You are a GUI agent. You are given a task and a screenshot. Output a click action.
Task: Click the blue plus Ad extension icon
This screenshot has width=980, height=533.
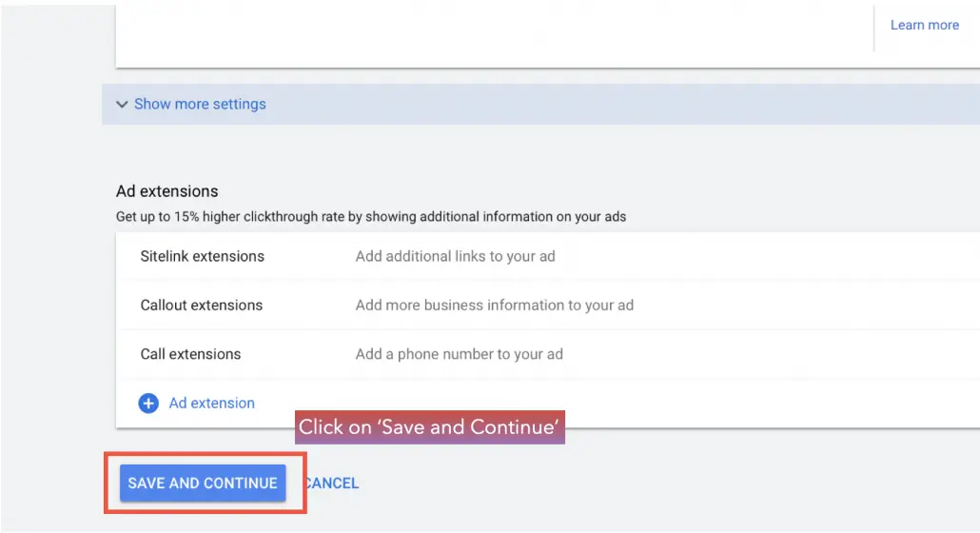148,403
